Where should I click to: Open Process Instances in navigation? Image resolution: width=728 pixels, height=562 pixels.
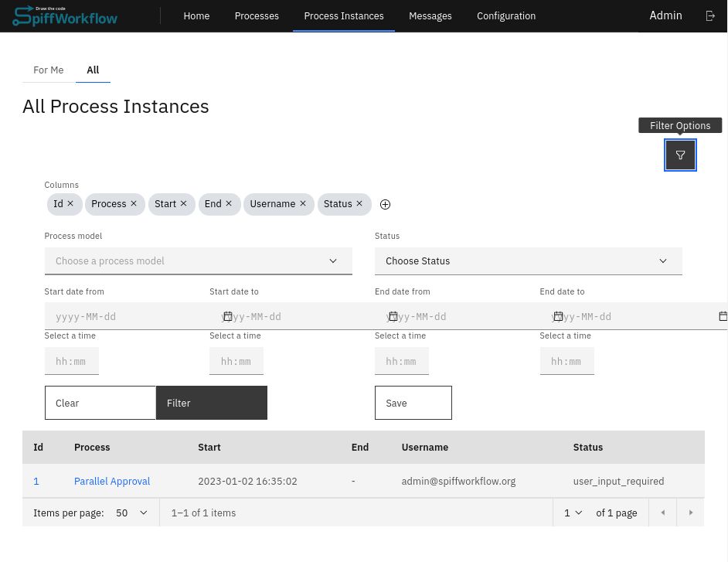(344, 15)
